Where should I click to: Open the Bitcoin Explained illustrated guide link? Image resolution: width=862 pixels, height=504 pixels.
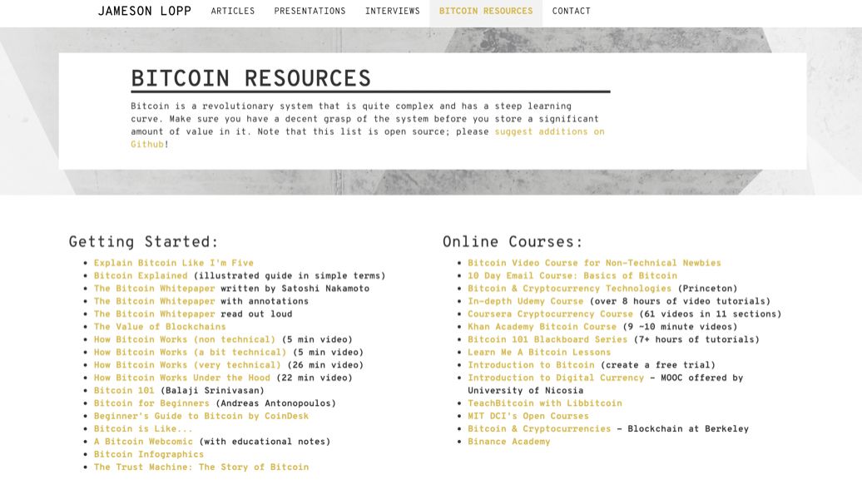tap(141, 275)
